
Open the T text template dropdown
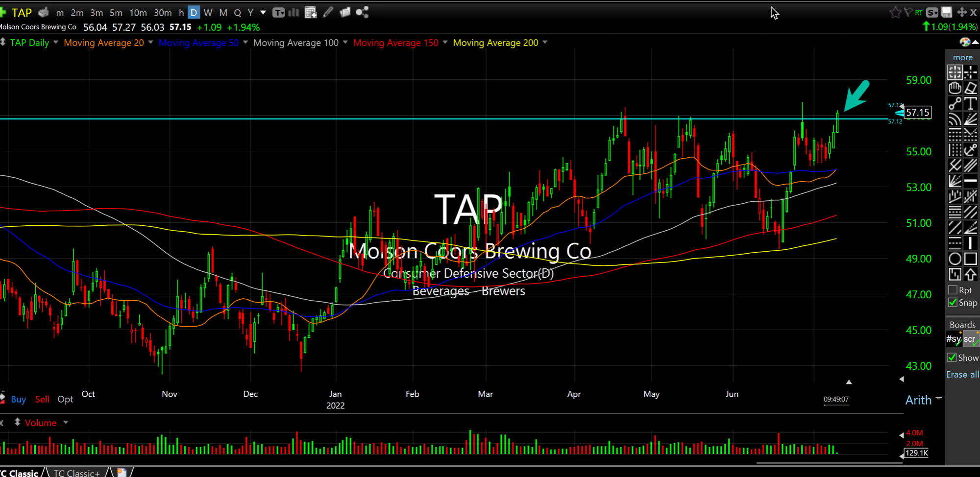tap(279, 13)
